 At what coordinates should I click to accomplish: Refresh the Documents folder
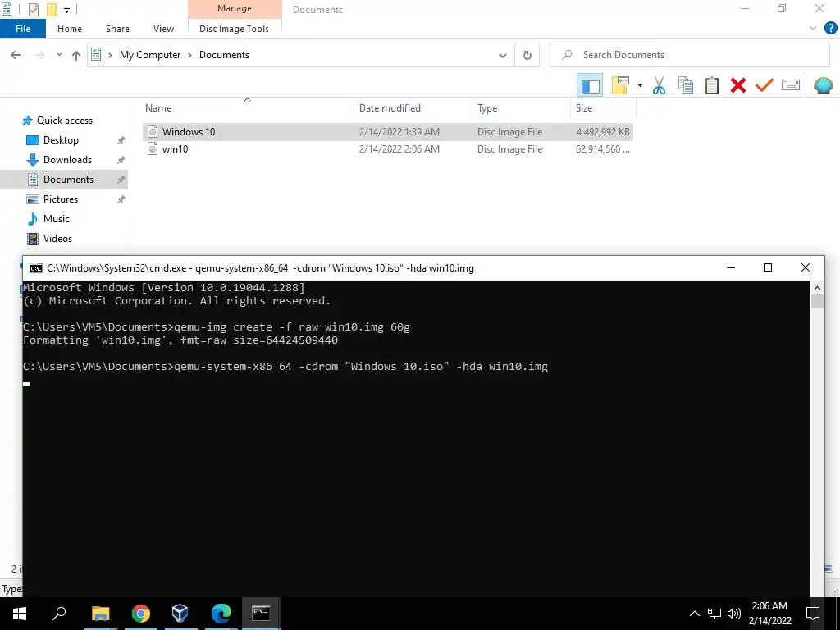click(527, 55)
